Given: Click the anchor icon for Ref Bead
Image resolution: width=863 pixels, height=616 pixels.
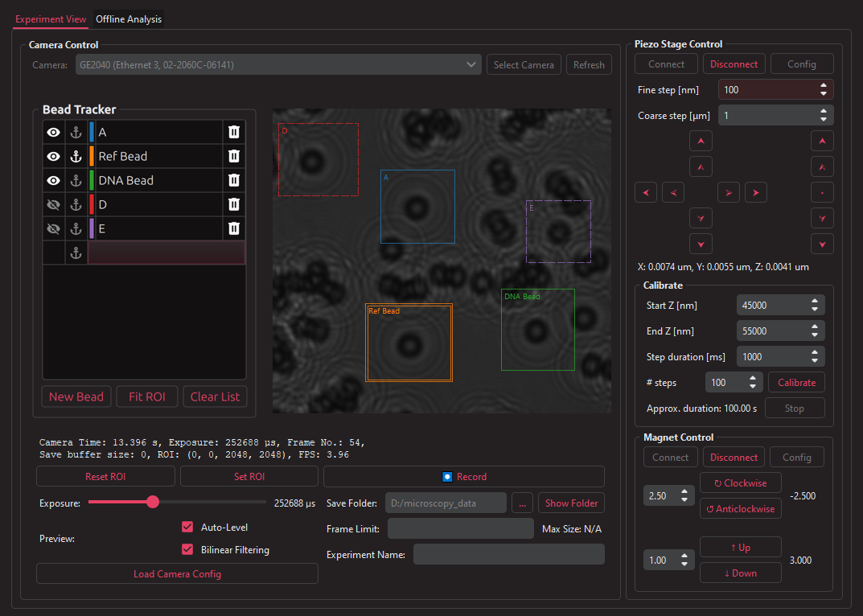Looking at the screenshot, I should [76, 157].
